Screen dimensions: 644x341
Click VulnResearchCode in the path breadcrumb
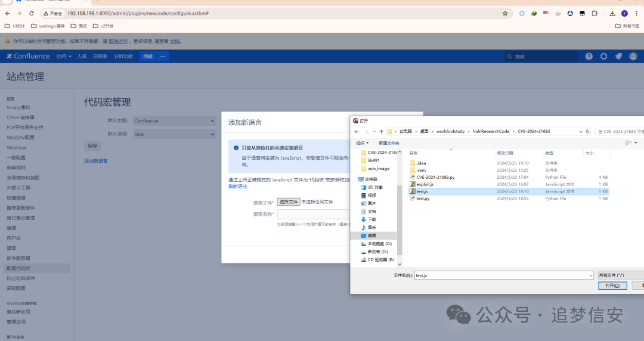(491, 132)
